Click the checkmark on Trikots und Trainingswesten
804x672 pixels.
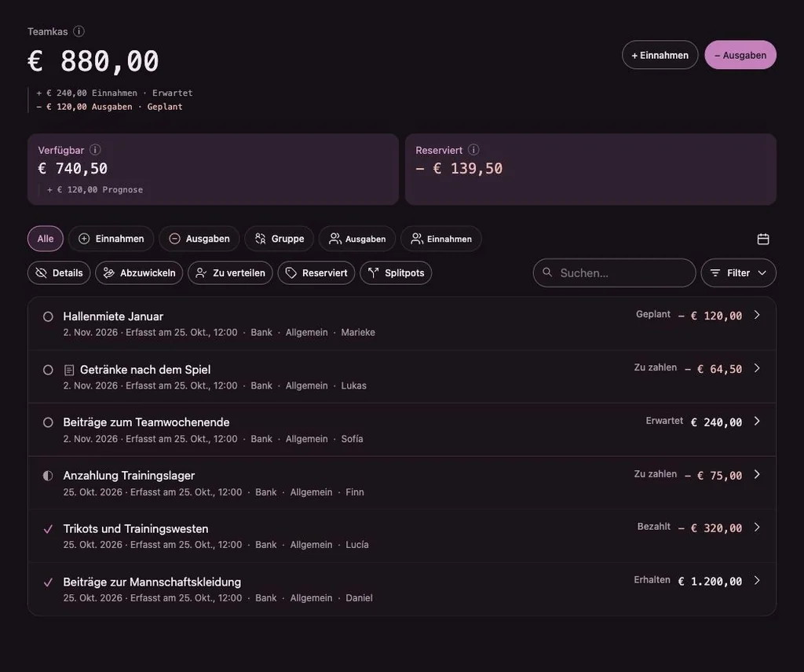48,529
